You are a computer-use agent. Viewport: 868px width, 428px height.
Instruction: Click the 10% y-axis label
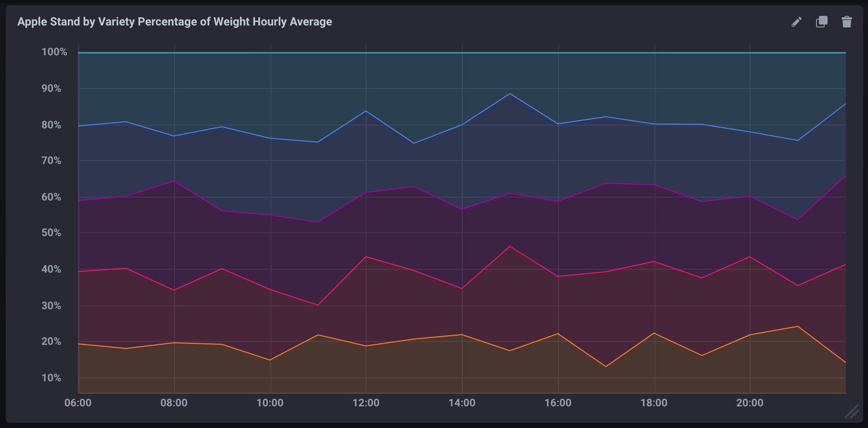[51, 378]
